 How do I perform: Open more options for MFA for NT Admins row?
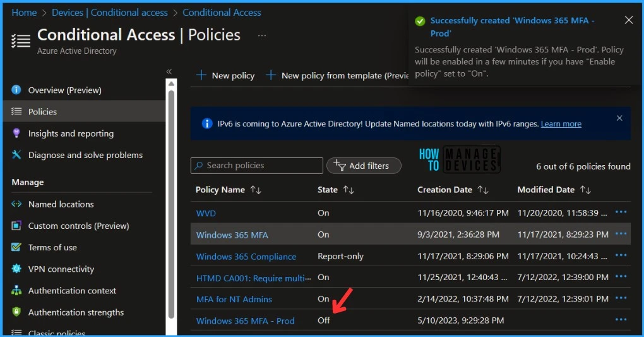point(621,298)
